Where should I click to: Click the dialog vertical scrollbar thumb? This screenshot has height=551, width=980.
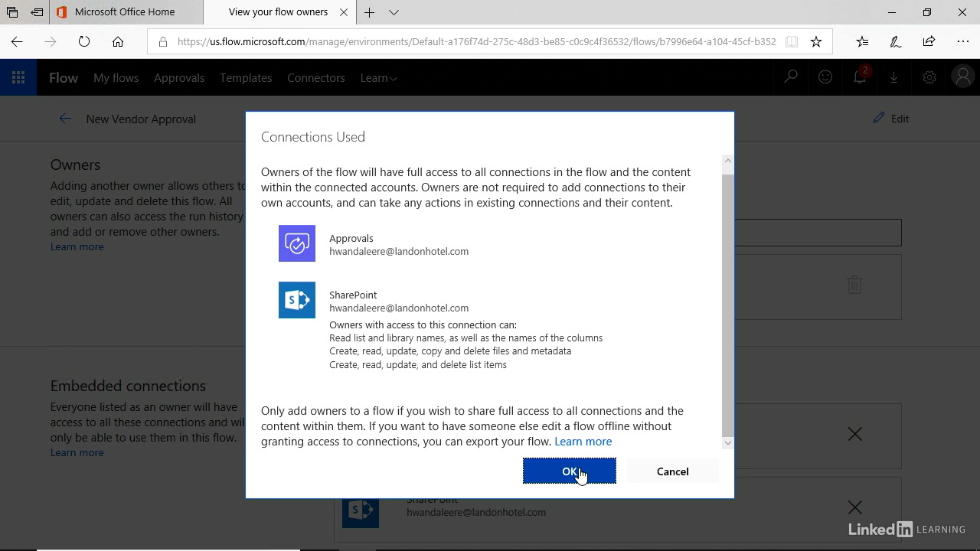(727, 305)
